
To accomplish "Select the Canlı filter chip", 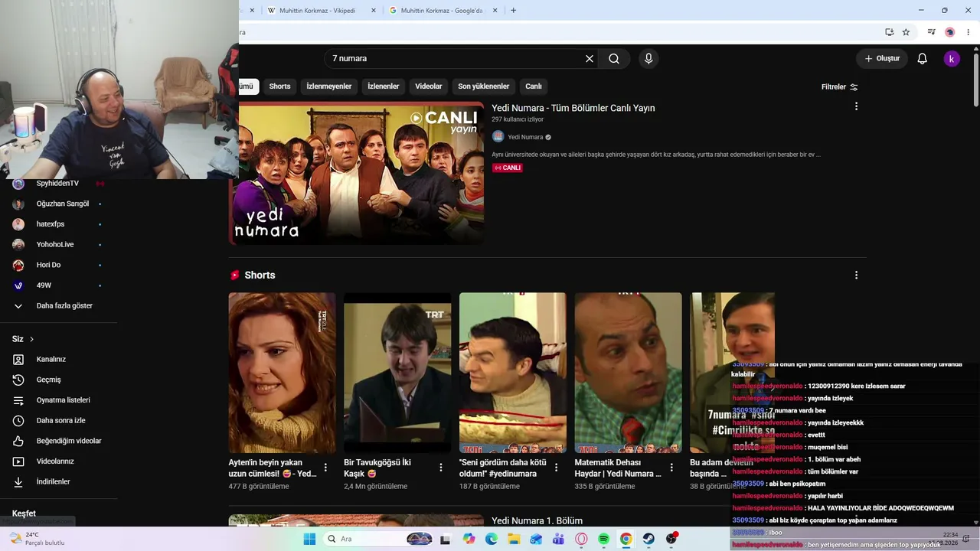I will coord(534,86).
